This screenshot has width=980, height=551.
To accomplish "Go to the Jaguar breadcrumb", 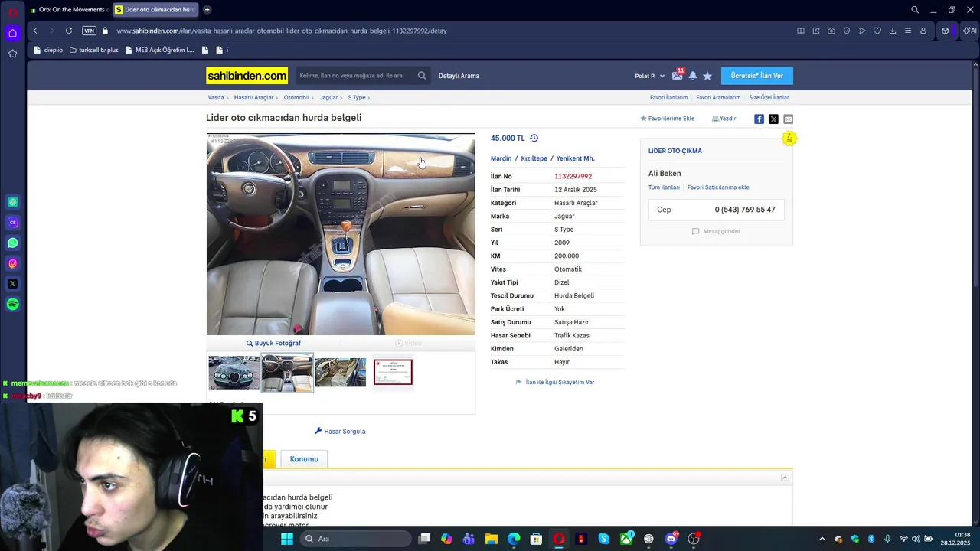I will click(328, 97).
